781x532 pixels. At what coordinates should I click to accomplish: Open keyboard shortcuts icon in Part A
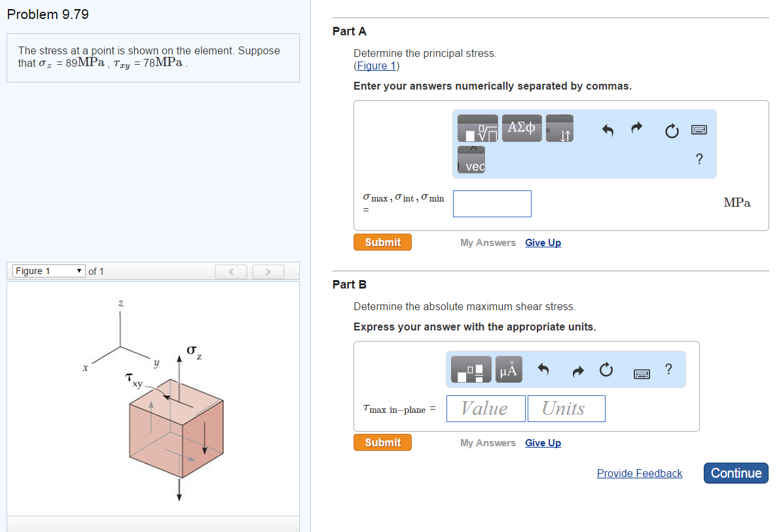pos(700,131)
